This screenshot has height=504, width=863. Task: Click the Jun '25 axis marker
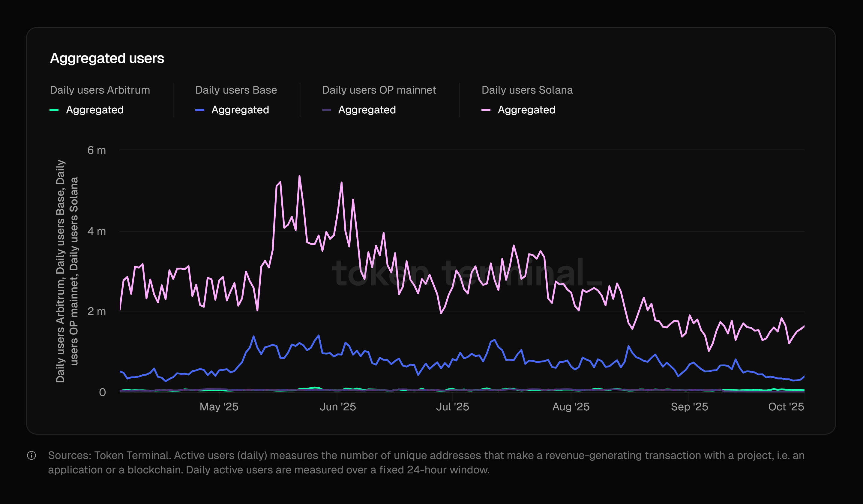point(338,407)
